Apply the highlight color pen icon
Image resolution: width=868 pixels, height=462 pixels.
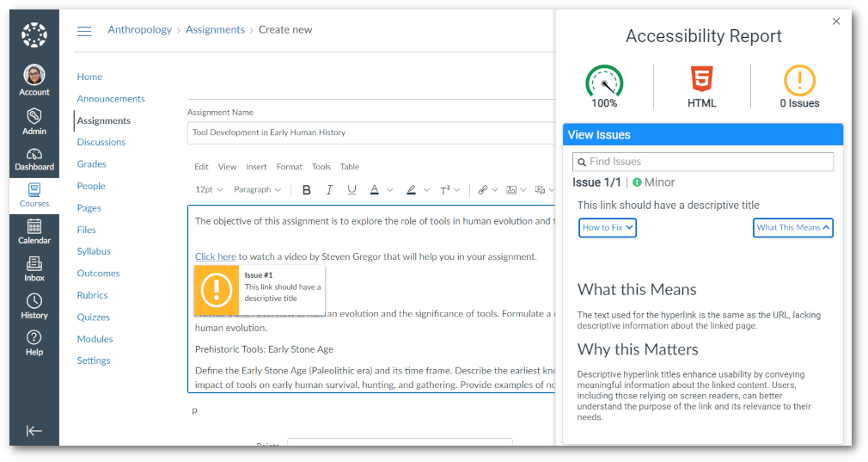click(x=411, y=190)
